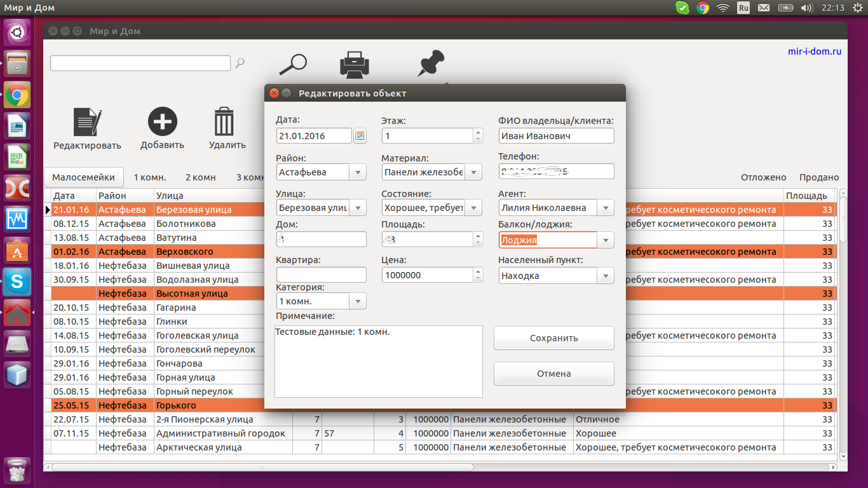The image size is (868, 488).
Task: Open Skype from the dock
Action: pos(17,281)
